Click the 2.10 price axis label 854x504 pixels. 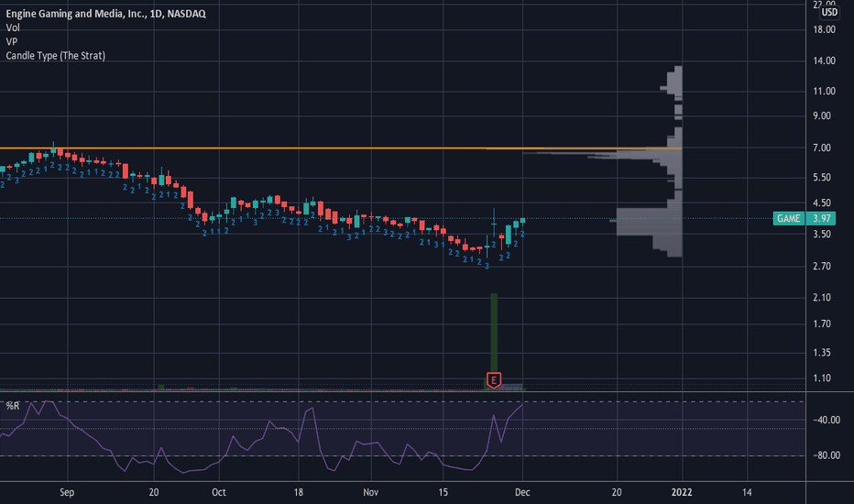click(822, 297)
